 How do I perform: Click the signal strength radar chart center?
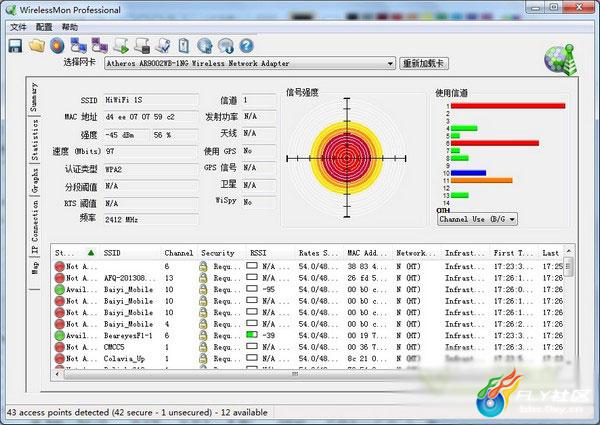tap(347, 158)
